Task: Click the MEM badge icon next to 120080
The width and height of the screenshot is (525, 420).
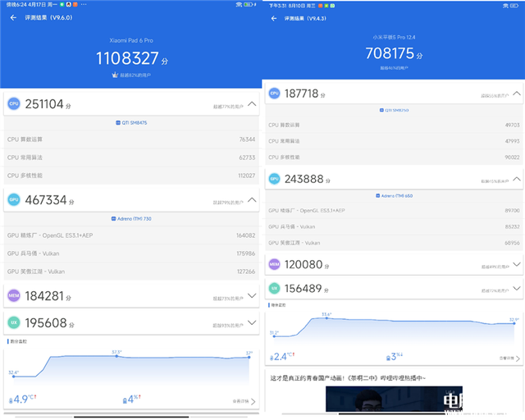Action: coord(274,264)
